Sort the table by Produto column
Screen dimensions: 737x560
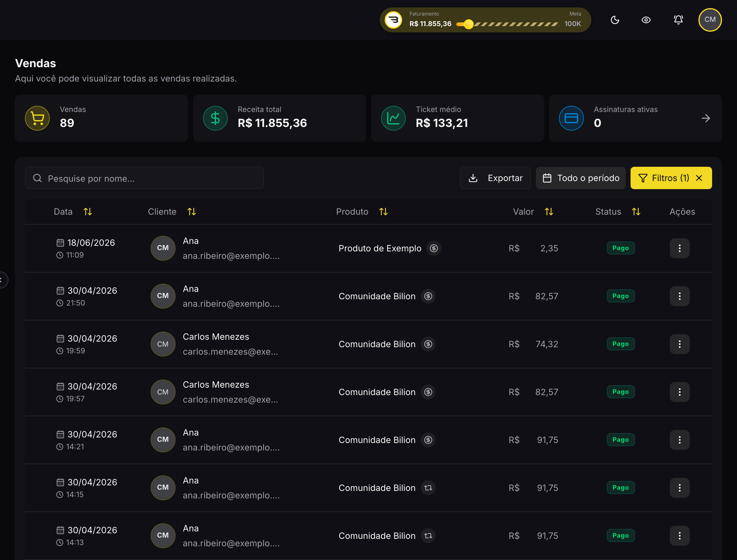[383, 212]
